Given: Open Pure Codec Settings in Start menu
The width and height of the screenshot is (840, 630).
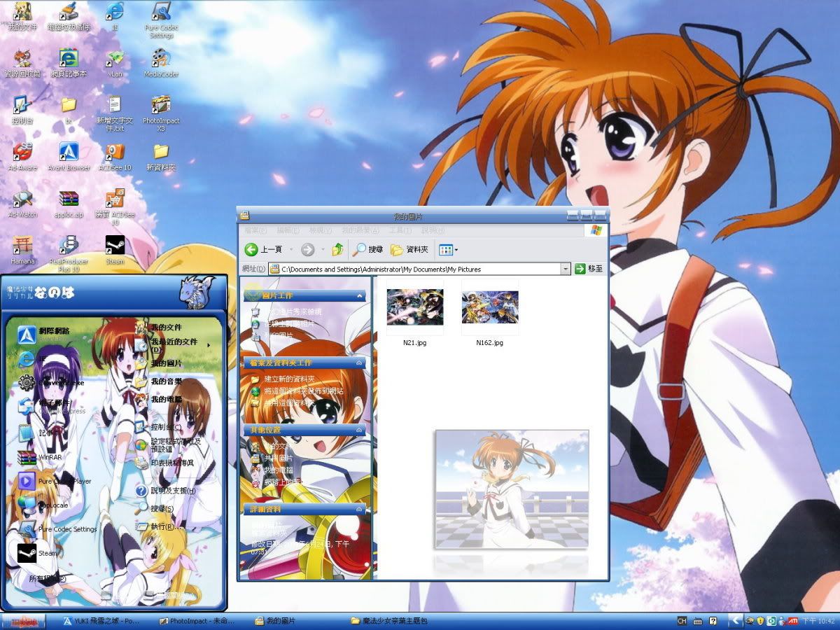Looking at the screenshot, I should 57,529.
